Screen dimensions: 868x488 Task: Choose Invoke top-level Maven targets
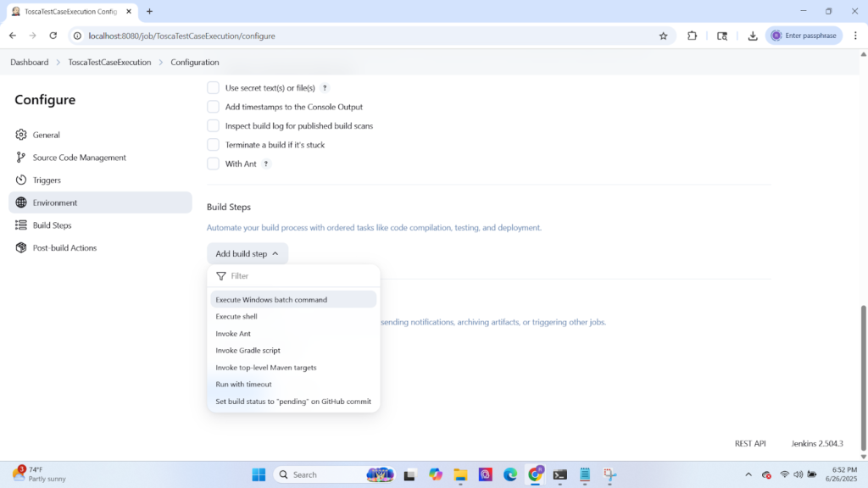coord(266,367)
